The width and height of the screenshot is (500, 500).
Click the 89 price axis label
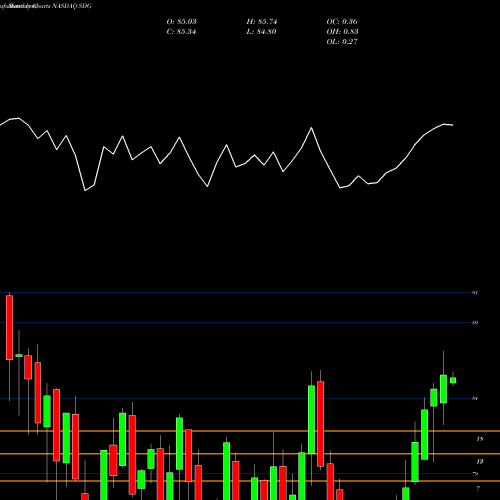475,323
